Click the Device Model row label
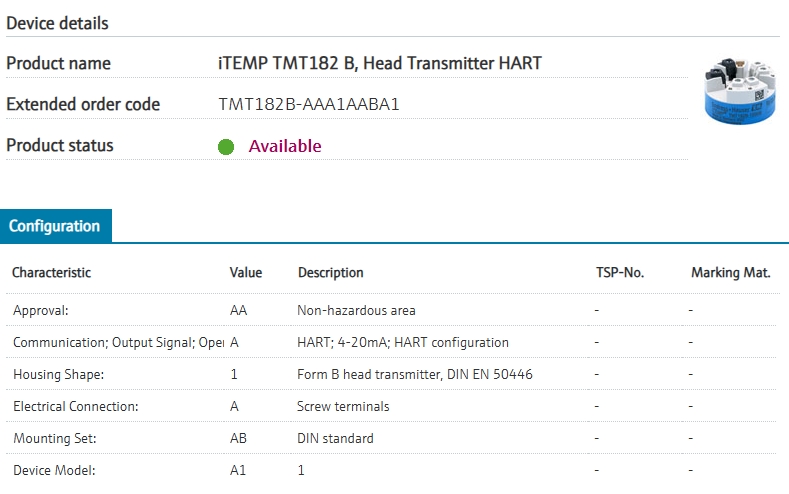The width and height of the screenshot is (789, 494). pyautogui.click(x=54, y=470)
